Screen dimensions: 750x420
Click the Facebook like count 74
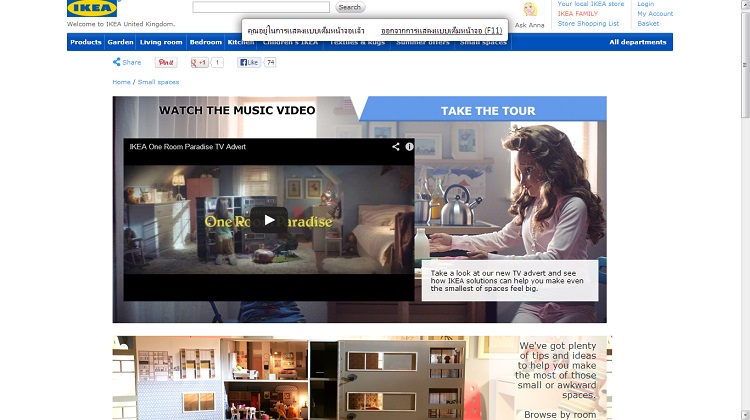pyautogui.click(x=270, y=62)
